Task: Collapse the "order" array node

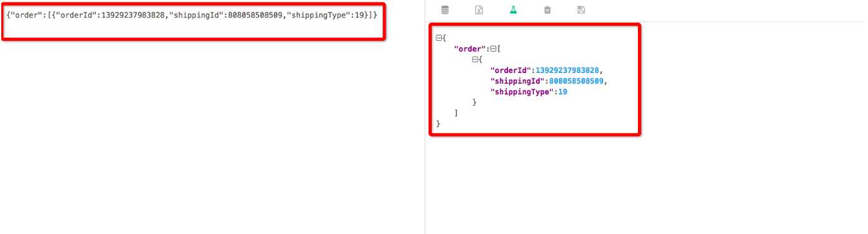Action: 494,48
